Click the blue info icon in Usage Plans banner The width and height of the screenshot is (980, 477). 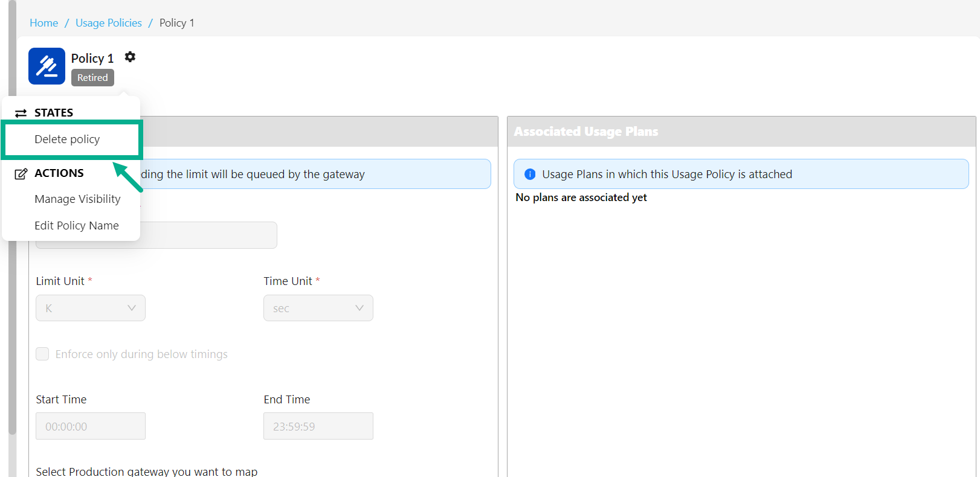pos(530,174)
